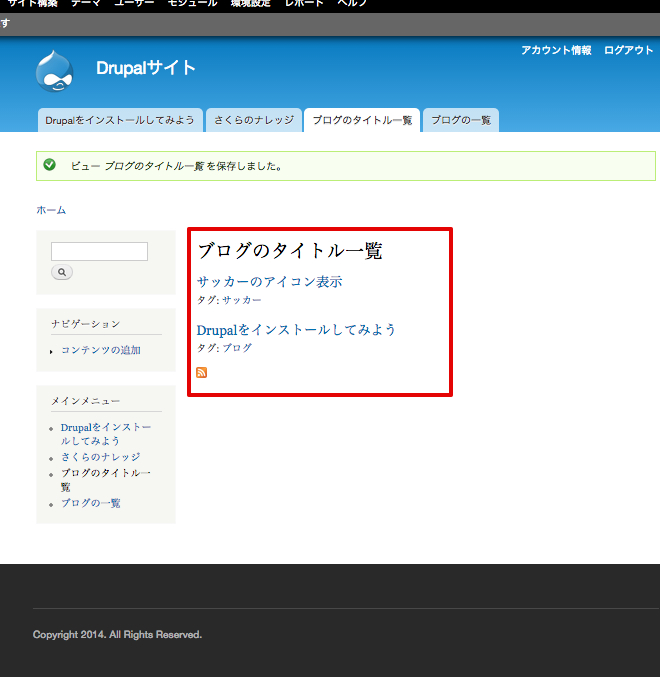Viewport: 660px width, 677px height.
Task: Click the green checkmark status icon
Action: click(x=50, y=165)
